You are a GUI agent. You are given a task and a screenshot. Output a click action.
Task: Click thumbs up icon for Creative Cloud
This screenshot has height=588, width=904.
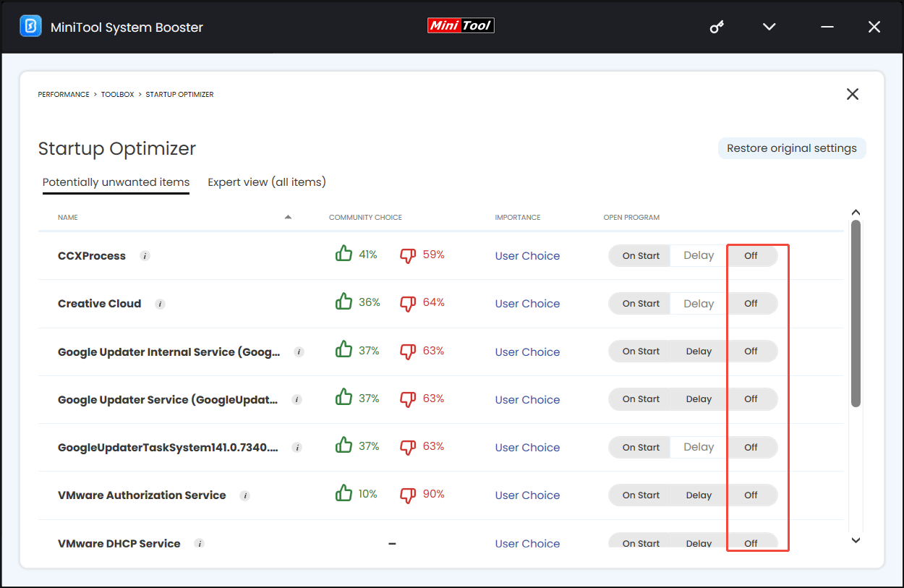344,302
